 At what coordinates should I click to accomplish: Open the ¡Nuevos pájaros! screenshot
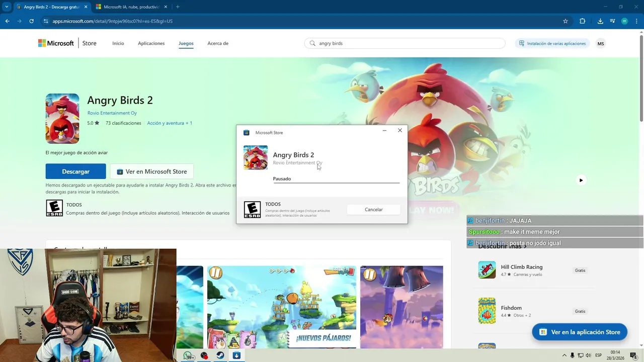tap(282, 307)
